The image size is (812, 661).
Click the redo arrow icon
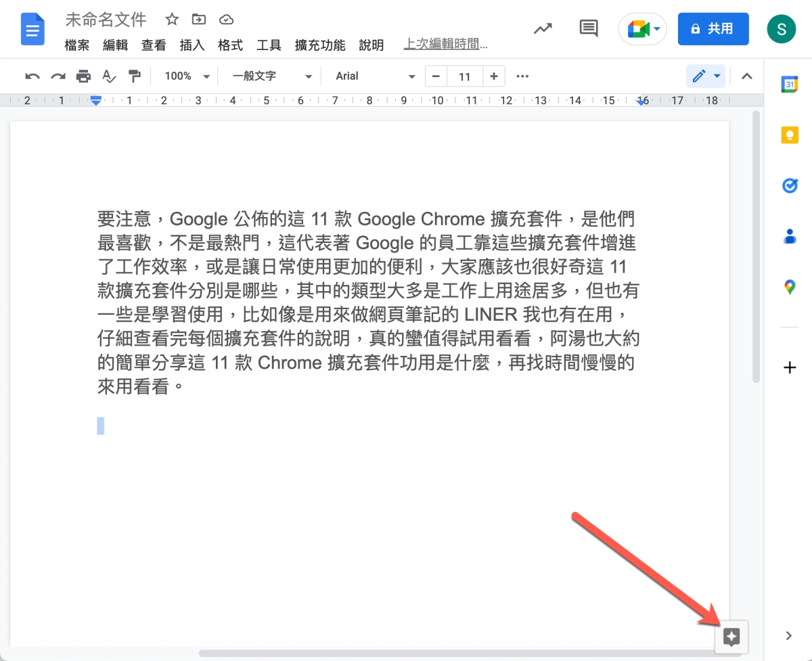(58, 76)
